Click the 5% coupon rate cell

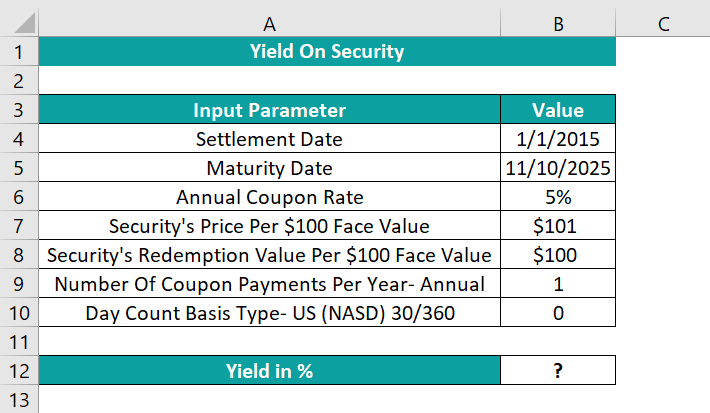coord(558,197)
